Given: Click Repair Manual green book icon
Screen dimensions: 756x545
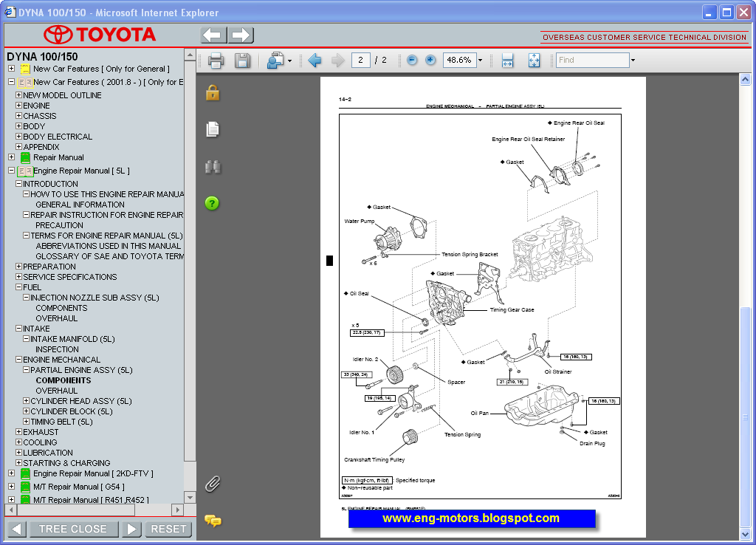Looking at the screenshot, I should (x=25, y=158).
